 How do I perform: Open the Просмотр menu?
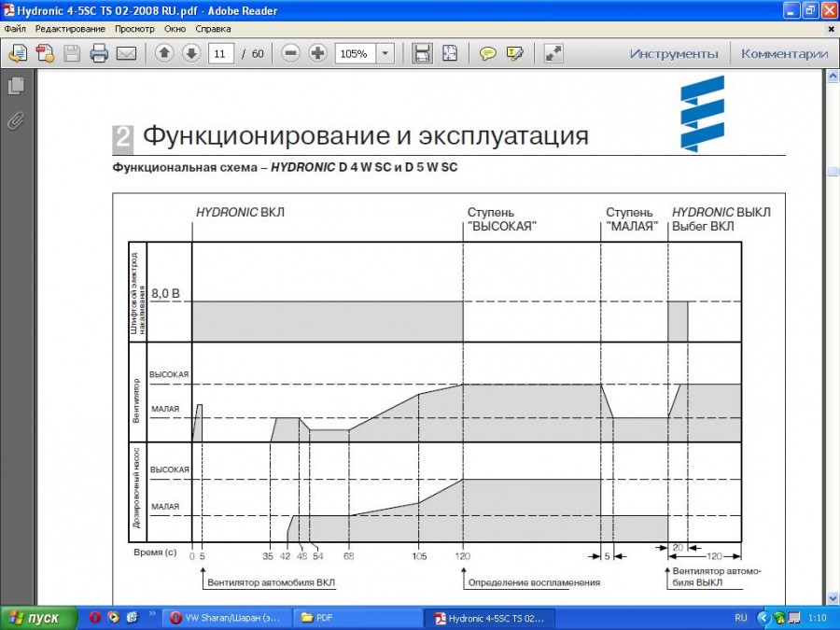[x=134, y=29]
